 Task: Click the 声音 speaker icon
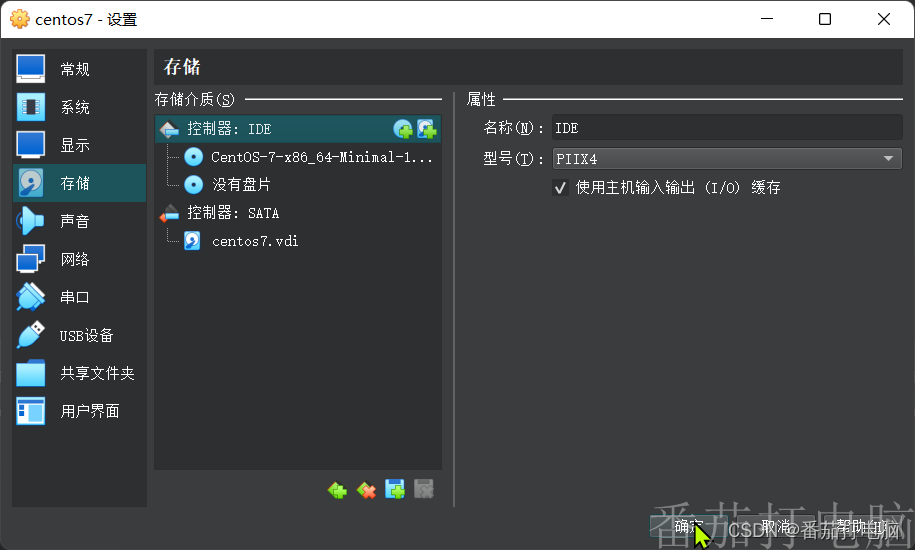pos(31,221)
